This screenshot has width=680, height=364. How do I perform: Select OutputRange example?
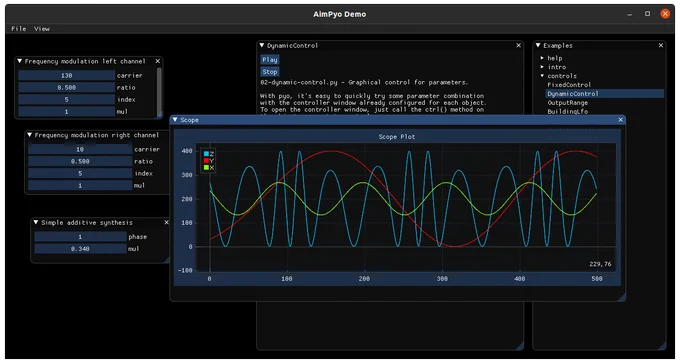click(568, 103)
